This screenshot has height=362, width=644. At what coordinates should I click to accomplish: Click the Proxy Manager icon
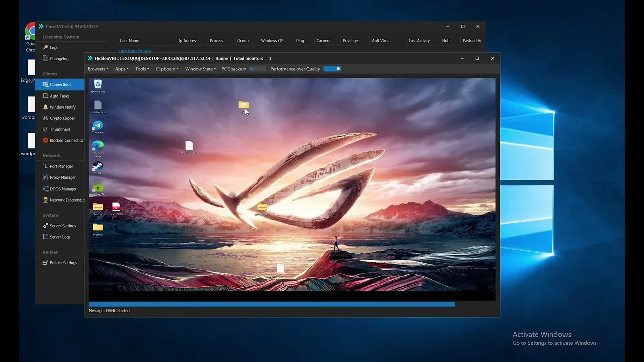[x=45, y=177]
